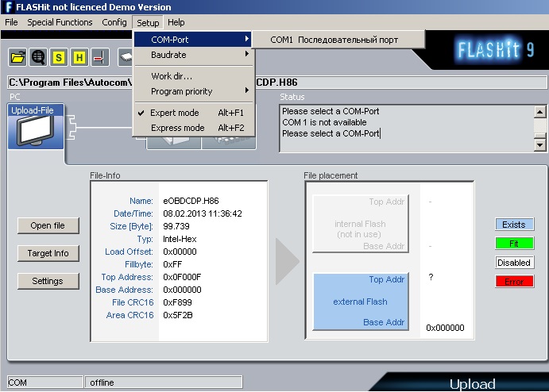Click the open file folder toolbar icon
The height and width of the screenshot is (392, 549).
click(17, 57)
